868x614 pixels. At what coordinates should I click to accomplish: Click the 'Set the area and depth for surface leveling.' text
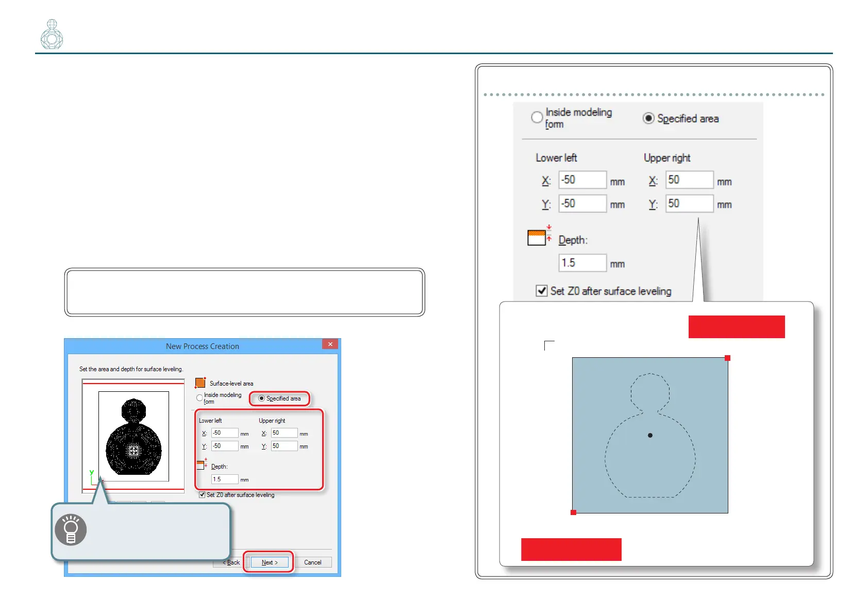(131, 369)
